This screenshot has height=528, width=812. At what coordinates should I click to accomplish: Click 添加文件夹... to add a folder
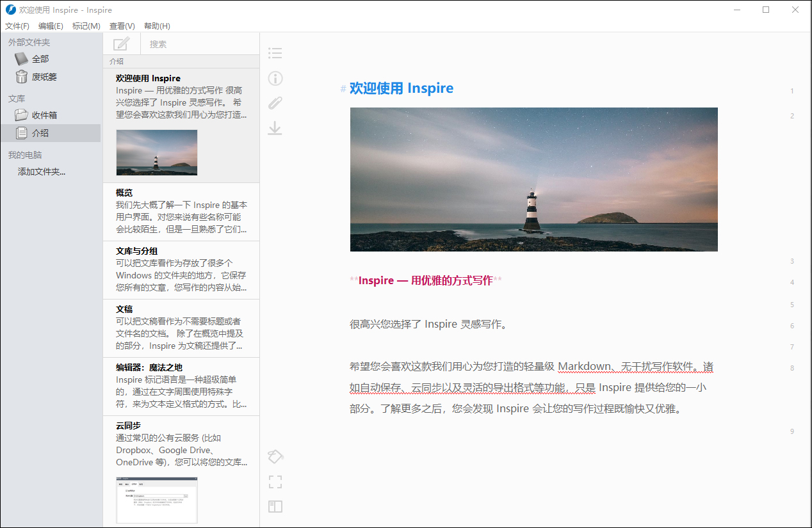[x=42, y=172]
